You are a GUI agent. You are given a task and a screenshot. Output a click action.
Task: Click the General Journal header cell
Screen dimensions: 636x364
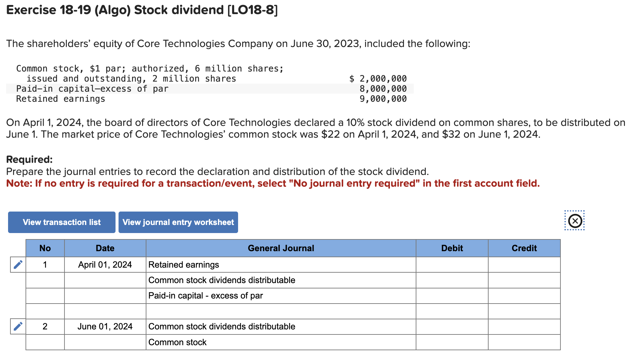pyautogui.click(x=281, y=248)
